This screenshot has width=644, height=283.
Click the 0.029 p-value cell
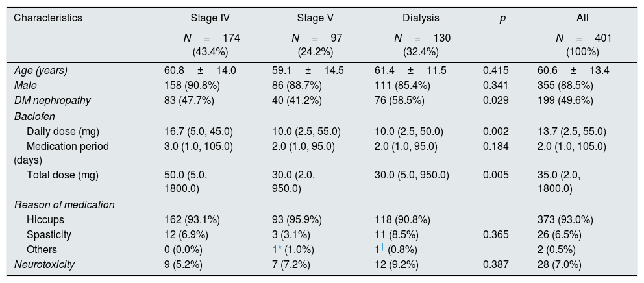point(495,101)
